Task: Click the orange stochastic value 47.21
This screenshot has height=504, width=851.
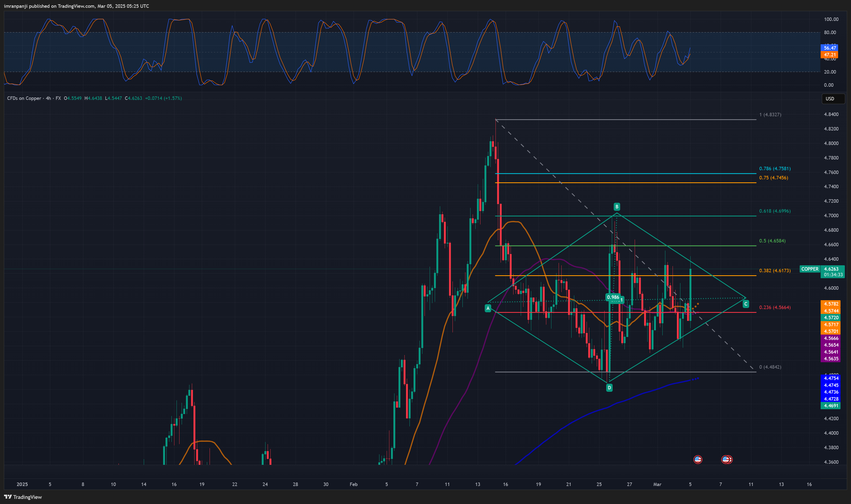Action: click(829, 55)
